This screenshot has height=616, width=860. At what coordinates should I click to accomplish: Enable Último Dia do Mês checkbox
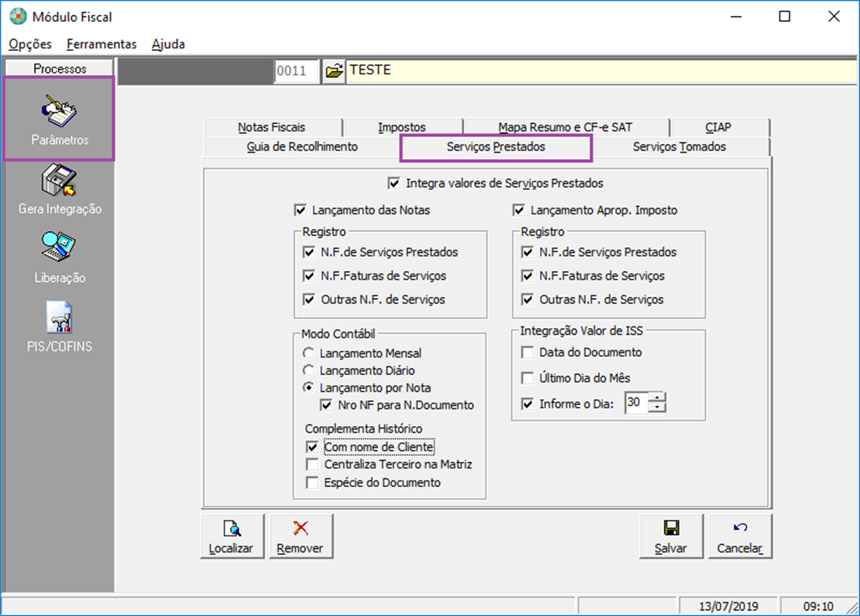[527, 378]
